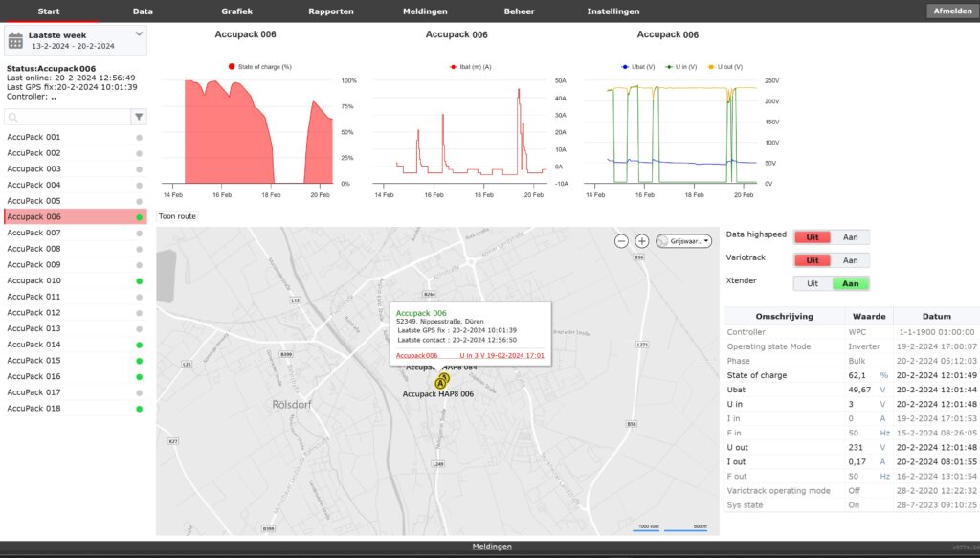
Task: Click the red Accupack006 link in map popup
Action: coord(416,355)
